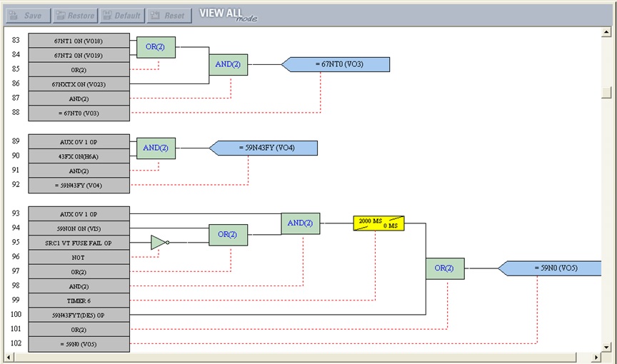Image resolution: width=617 pixels, height=364 pixels.
Task: Select the = 67NT0 (VO3) output block
Action: point(338,65)
